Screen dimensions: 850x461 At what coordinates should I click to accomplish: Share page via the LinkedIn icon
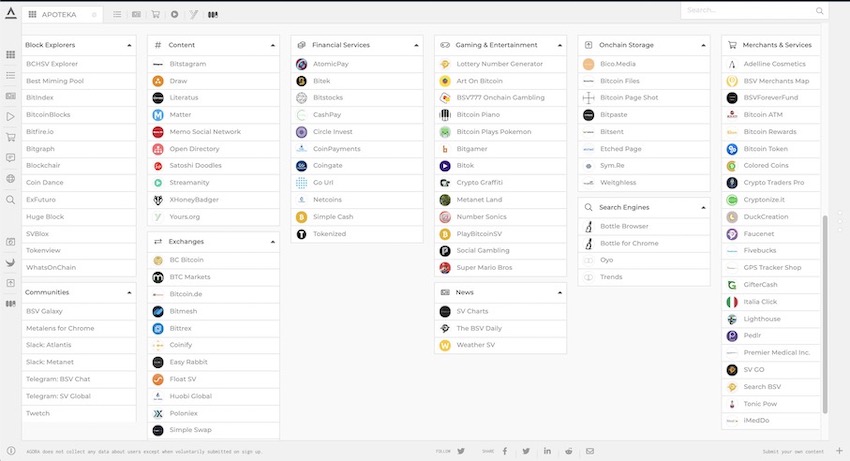pyautogui.click(x=548, y=451)
